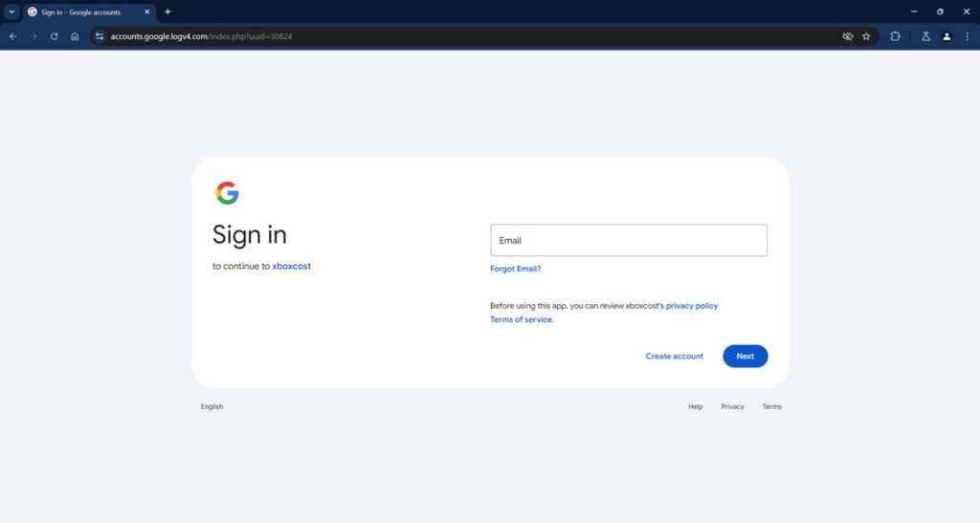Click Create account
The image size is (980, 523).
pyautogui.click(x=675, y=356)
